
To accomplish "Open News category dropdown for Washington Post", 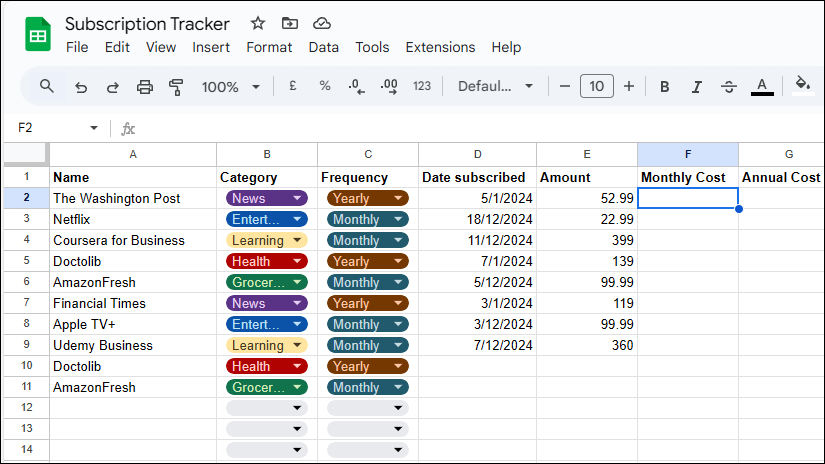I will (267, 198).
